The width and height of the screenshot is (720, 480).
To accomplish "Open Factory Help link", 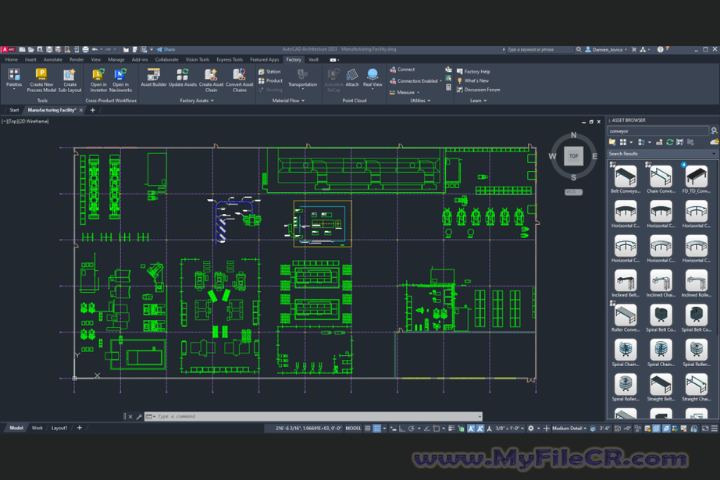I will [473, 72].
